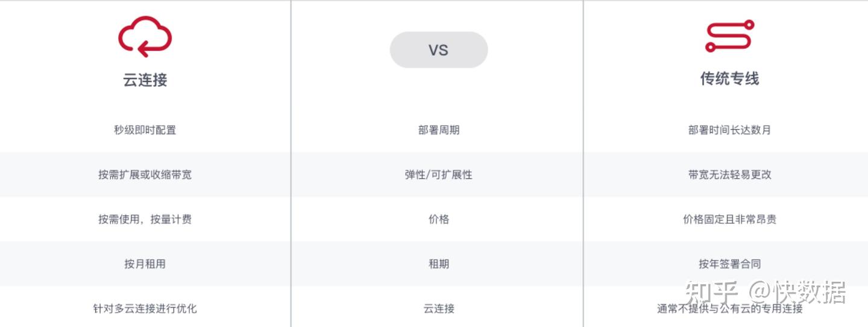Click the 部署周期 row label
The width and height of the screenshot is (868, 327).
coord(438,130)
